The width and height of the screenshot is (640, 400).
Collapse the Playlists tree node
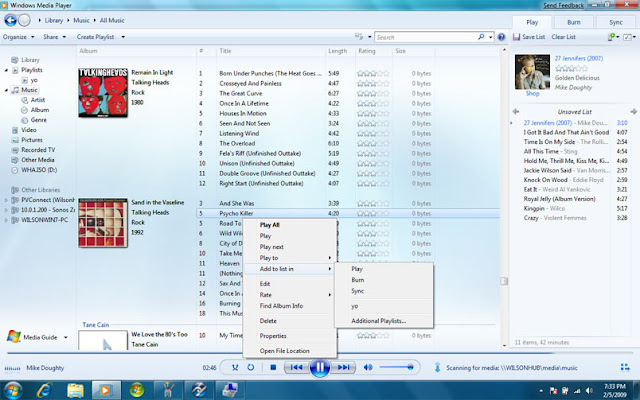(x=6, y=70)
